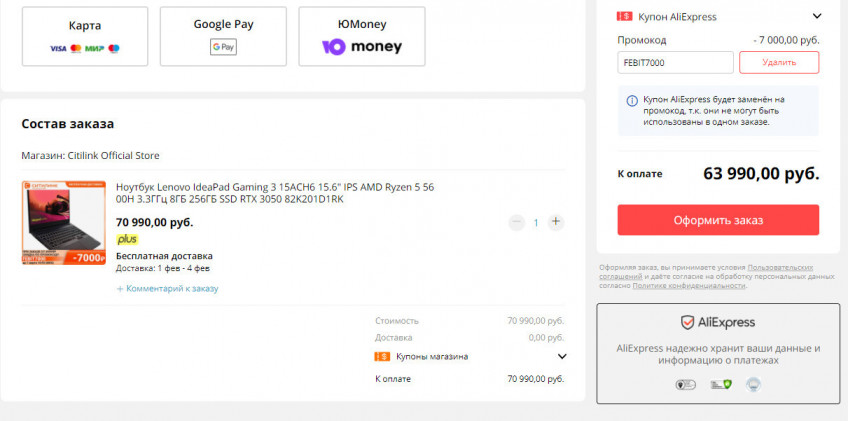The height and width of the screenshot is (421, 848).
Task: Expand the Купон AliExpress section
Action: (x=816, y=16)
